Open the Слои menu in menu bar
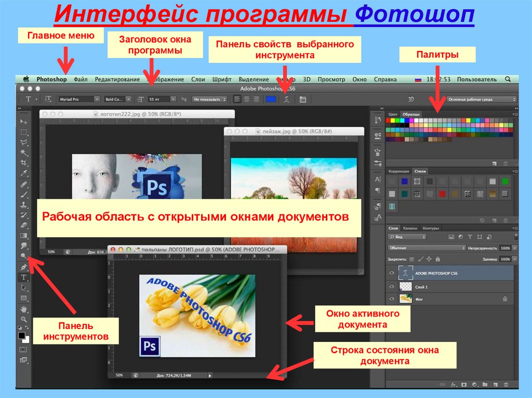The height and width of the screenshot is (398, 532). point(198,79)
